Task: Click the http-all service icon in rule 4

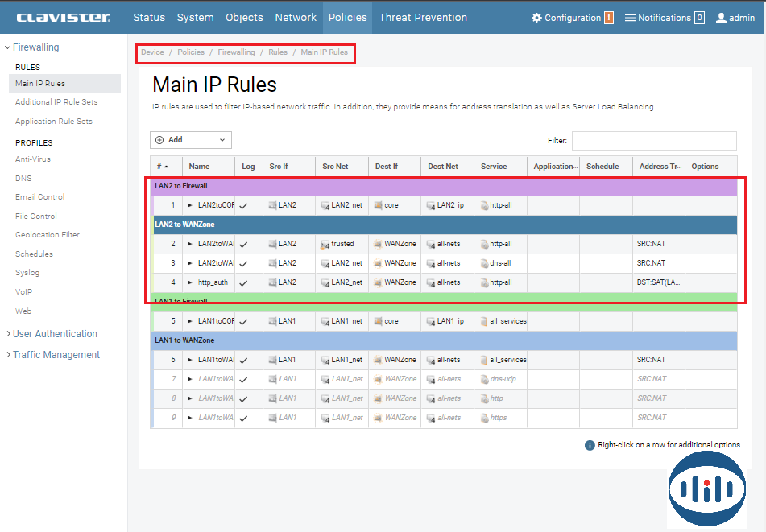Action: click(483, 282)
